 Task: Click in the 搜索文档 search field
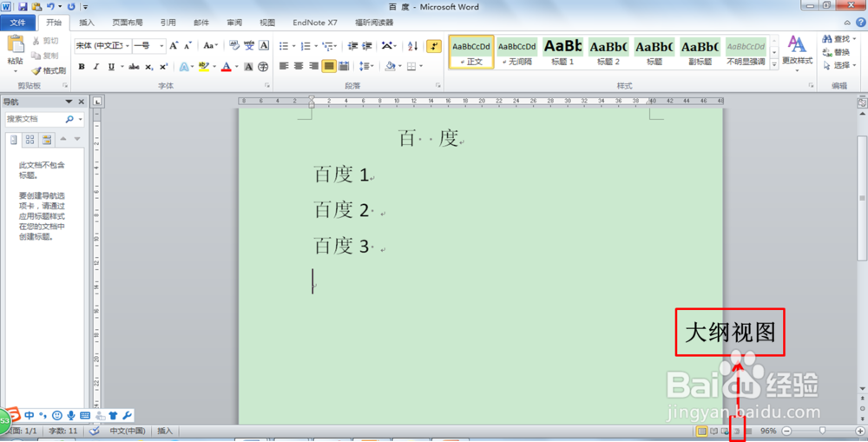point(35,119)
